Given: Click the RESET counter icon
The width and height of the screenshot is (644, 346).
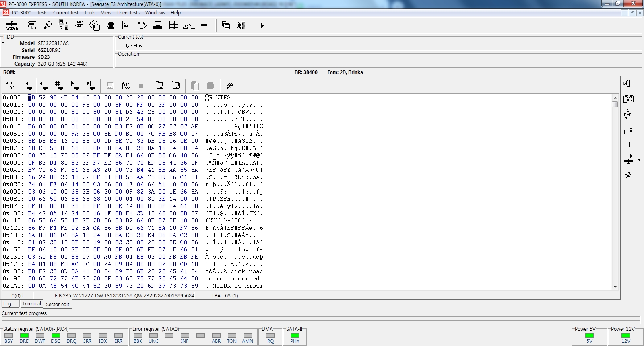Looking at the screenshot, I should [x=628, y=114].
